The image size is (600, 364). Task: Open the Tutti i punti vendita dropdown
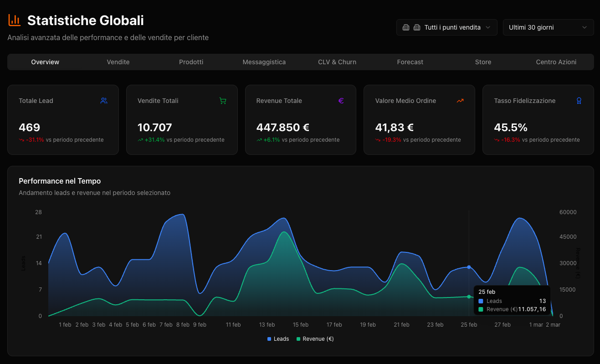pos(446,27)
